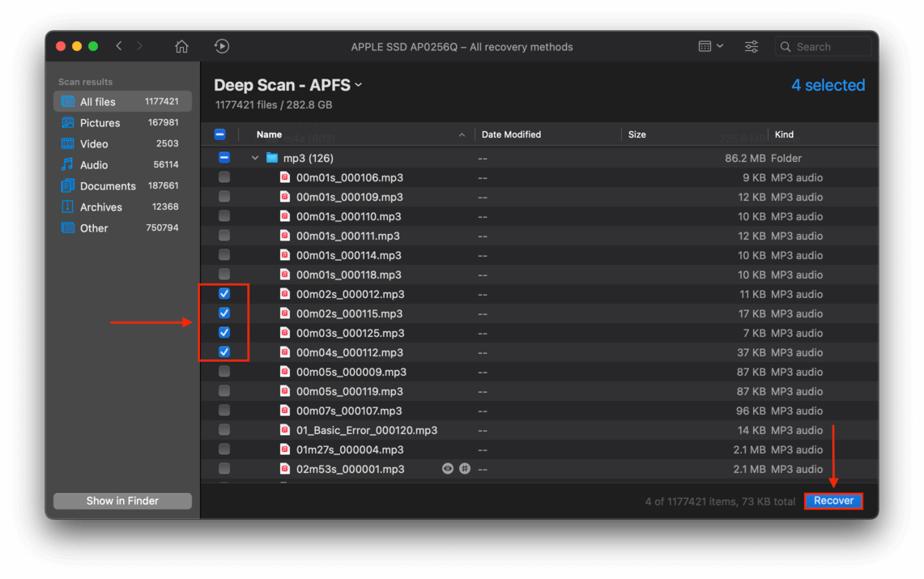Toggle the select-all header checkbox

[x=219, y=134]
